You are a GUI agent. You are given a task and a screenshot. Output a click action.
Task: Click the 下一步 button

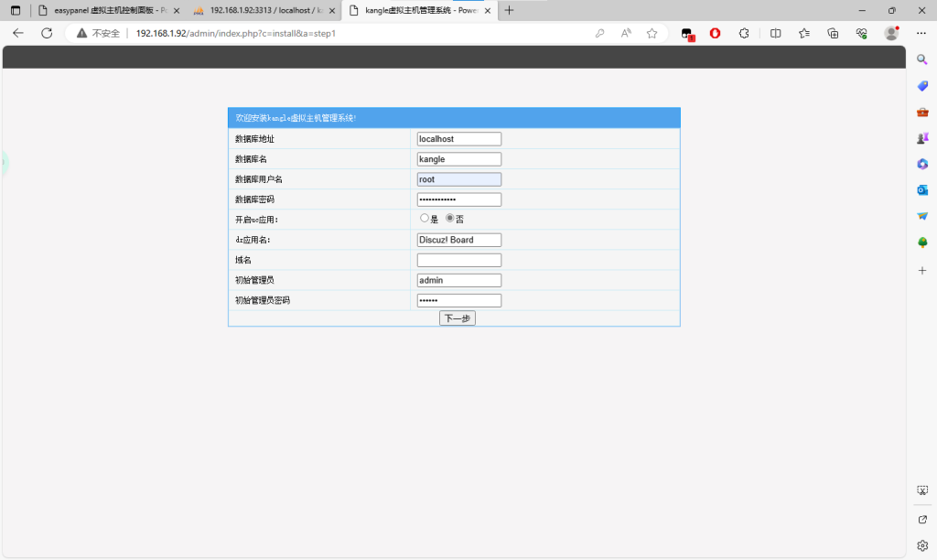point(457,318)
